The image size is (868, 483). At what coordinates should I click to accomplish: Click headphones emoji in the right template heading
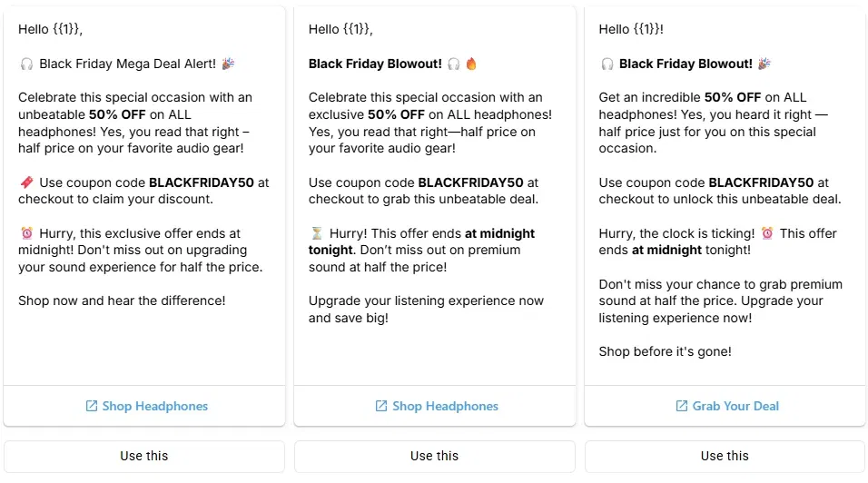click(x=607, y=64)
